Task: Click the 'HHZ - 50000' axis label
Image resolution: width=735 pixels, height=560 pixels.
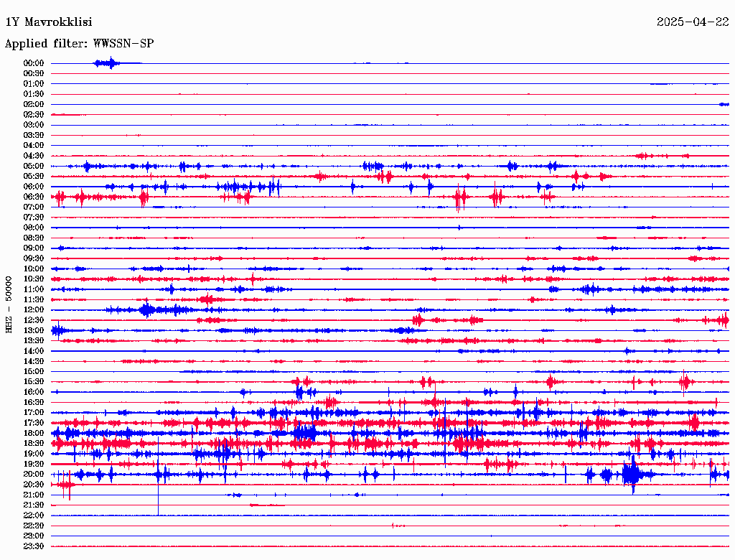Action: click(9, 305)
